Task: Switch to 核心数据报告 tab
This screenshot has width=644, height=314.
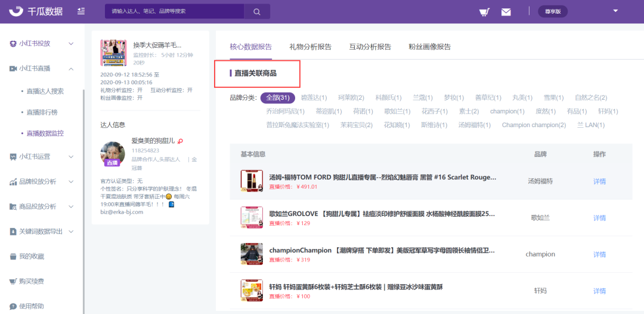Action: pyautogui.click(x=250, y=47)
